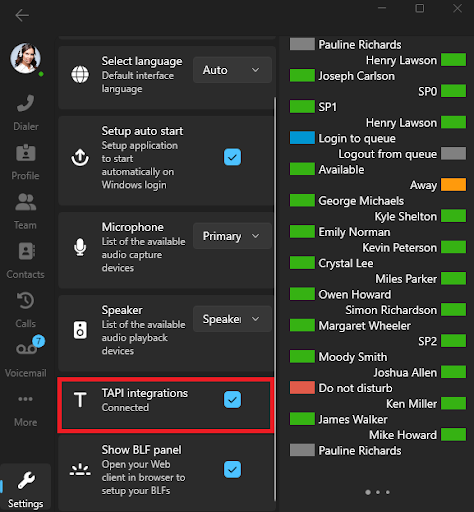Click the back arrow at top left
The height and width of the screenshot is (512, 474).
[x=22, y=15]
